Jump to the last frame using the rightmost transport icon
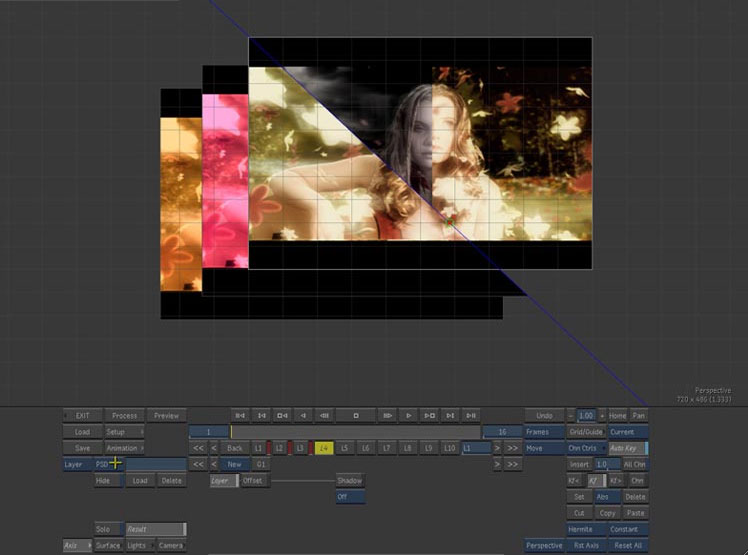748x555 pixels. 471,416
